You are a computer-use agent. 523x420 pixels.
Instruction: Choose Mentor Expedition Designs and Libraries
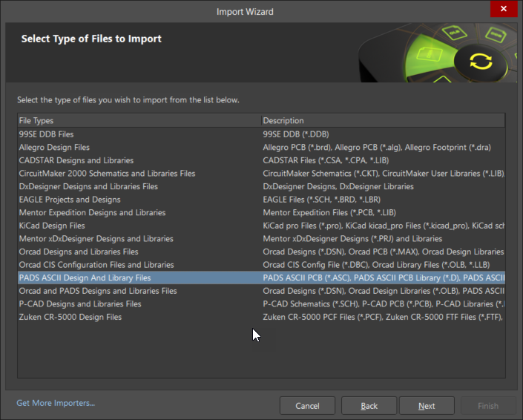(x=92, y=212)
